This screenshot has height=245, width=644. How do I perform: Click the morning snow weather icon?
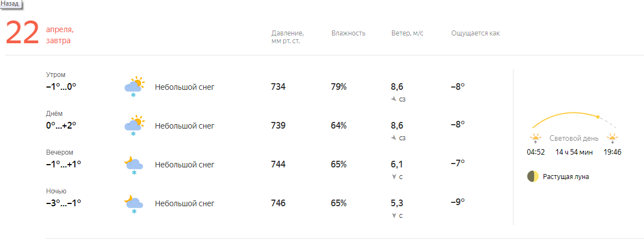click(134, 87)
